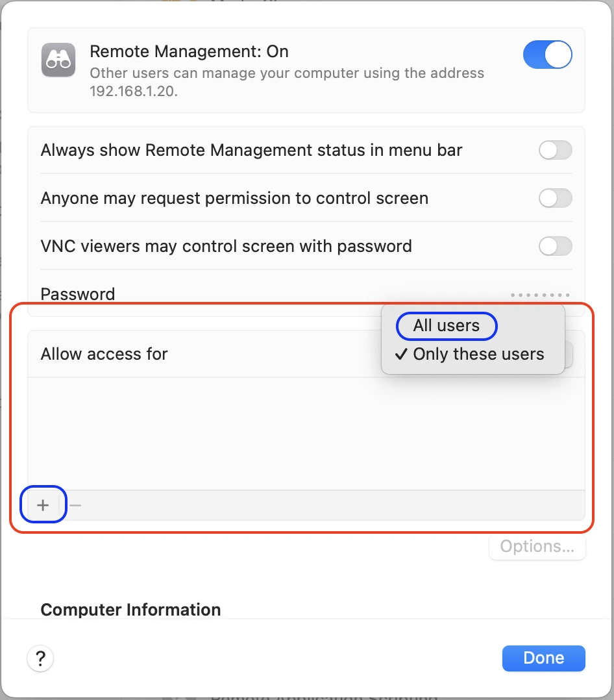Click the Allow access for dropdown edge behind the menu

coord(569,354)
